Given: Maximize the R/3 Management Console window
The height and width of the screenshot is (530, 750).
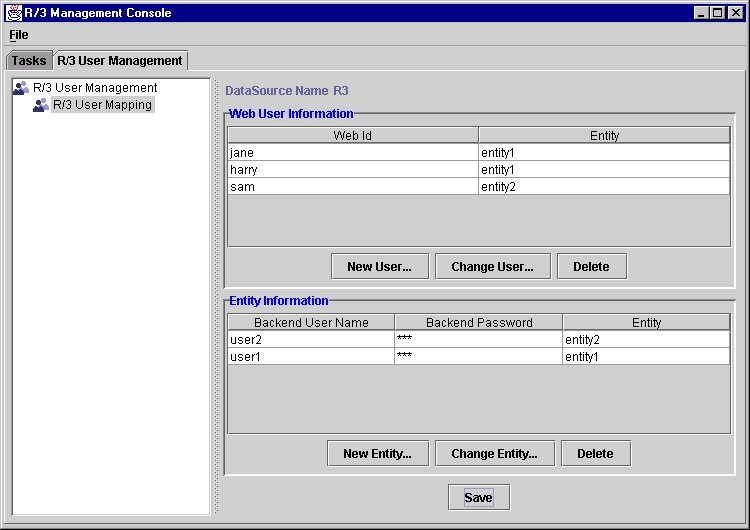Looking at the screenshot, I should [x=718, y=13].
